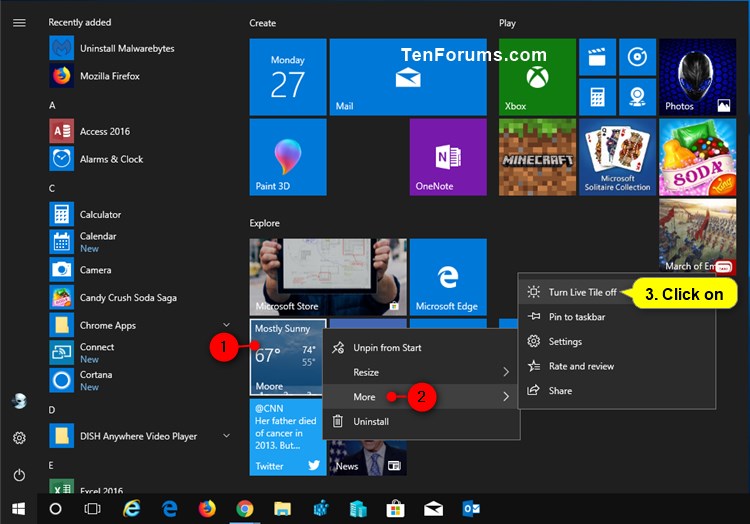The width and height of the screenshot is (750, 524).
Task: Open Mail app from taskbar
Action: coord(433,509)
